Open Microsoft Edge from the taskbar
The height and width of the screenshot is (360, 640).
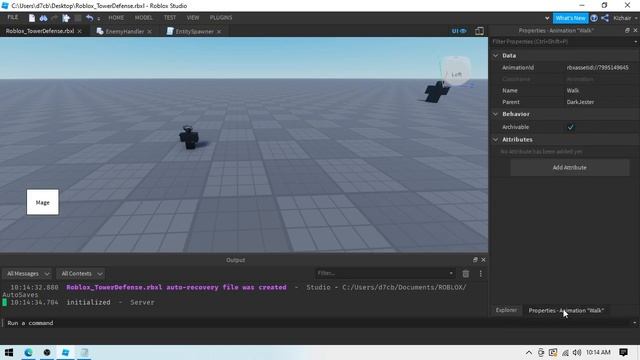click(28, 352)
